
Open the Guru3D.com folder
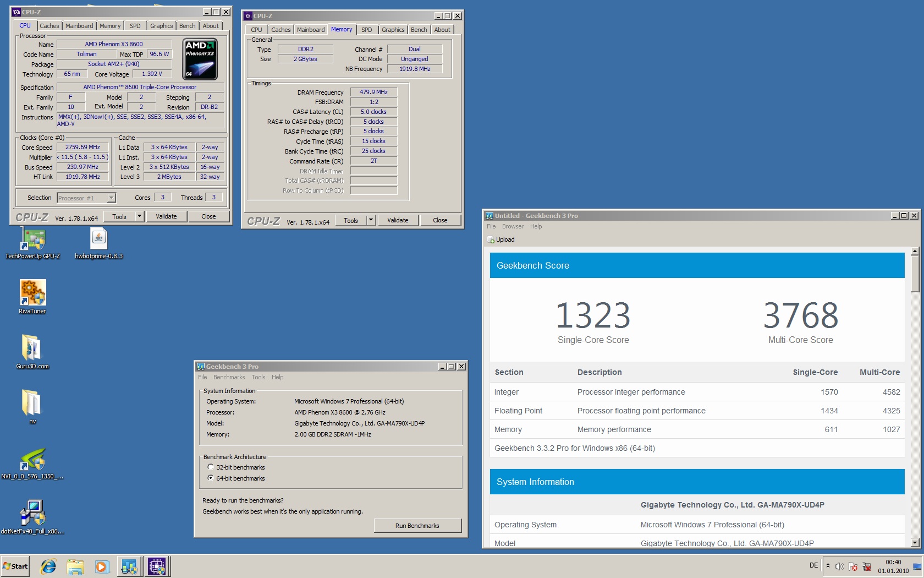(32, 352)
